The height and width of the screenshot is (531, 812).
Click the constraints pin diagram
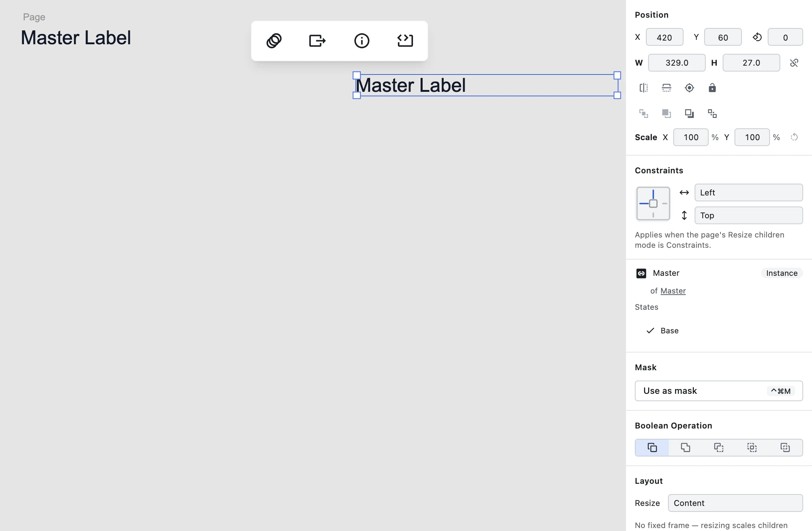pos(653,204)
